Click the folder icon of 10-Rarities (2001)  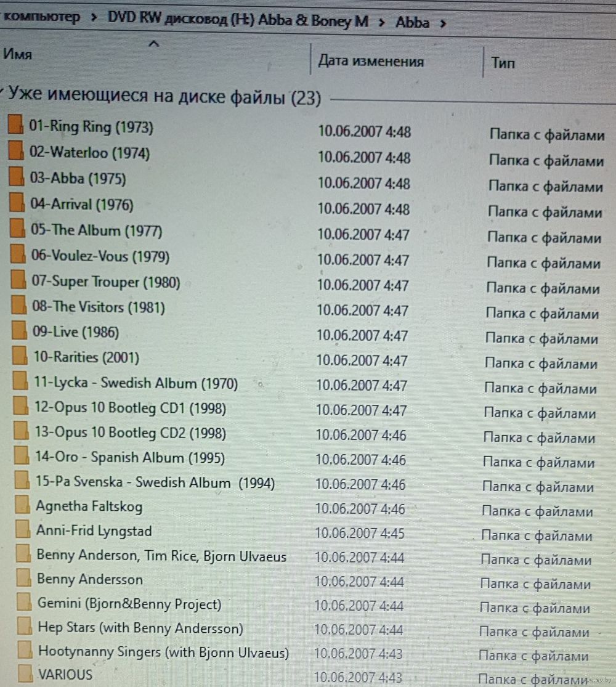pos(20,356)
